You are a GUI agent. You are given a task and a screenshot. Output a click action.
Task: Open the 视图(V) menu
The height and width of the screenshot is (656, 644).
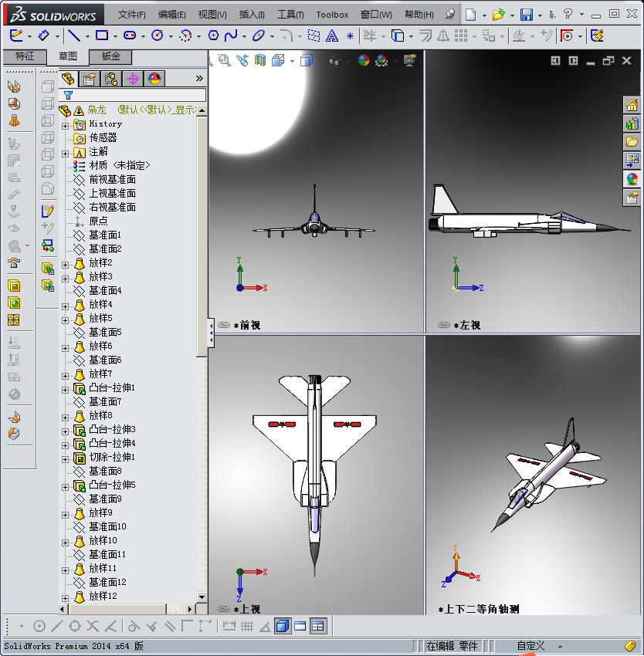click(212, 15)
